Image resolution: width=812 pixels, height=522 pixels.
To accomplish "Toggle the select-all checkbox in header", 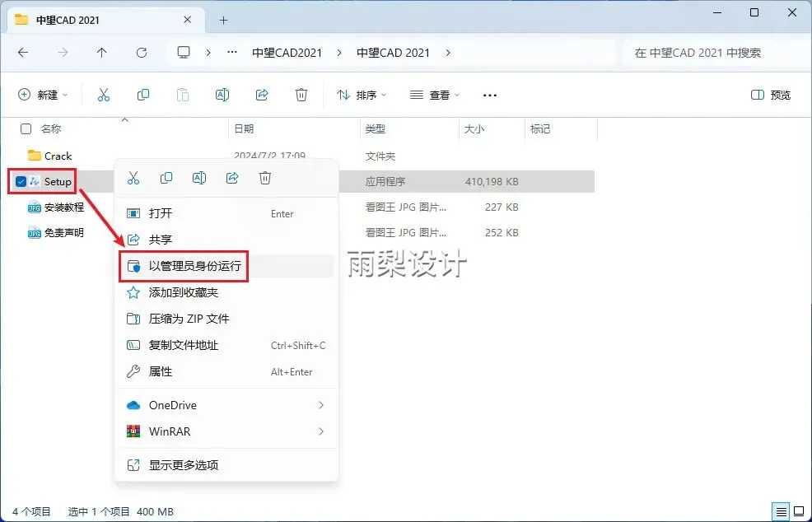I will pyautogui.click(x=26, y=129).
